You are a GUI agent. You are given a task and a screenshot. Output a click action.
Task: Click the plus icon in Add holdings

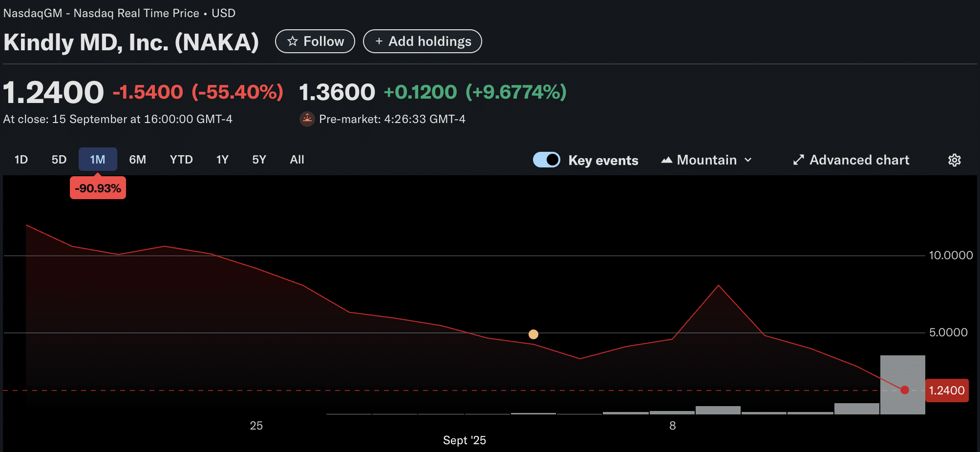(379, 41)
